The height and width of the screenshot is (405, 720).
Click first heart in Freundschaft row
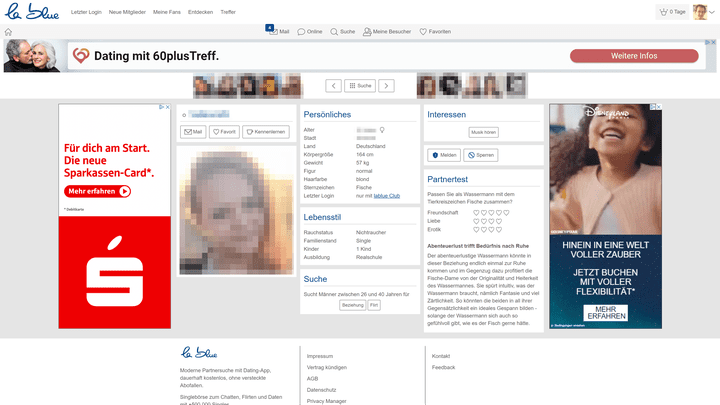point(476,213)
